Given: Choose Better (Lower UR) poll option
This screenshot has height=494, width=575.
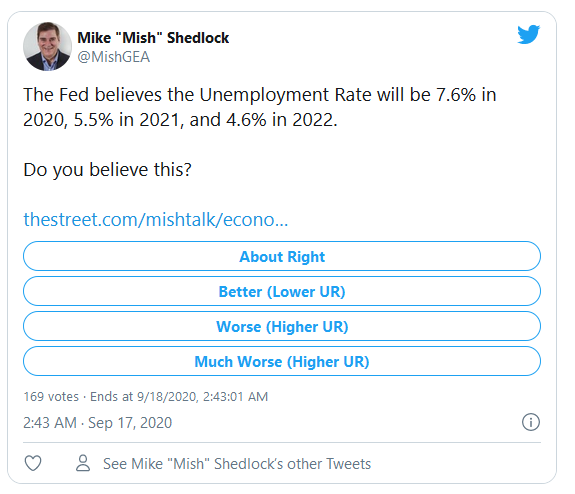Looking at the screenshot, I should tap(282, 291).
